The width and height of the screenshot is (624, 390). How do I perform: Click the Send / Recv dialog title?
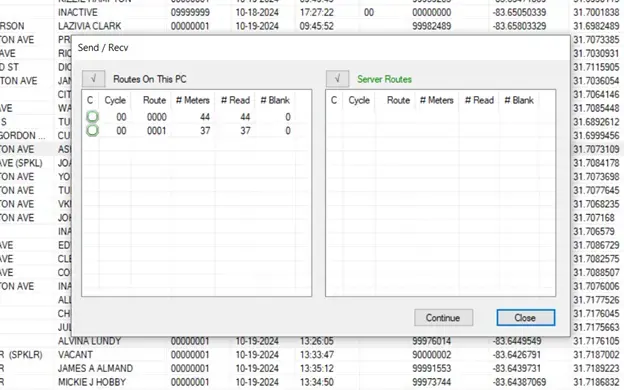click(x=103, y=48)
